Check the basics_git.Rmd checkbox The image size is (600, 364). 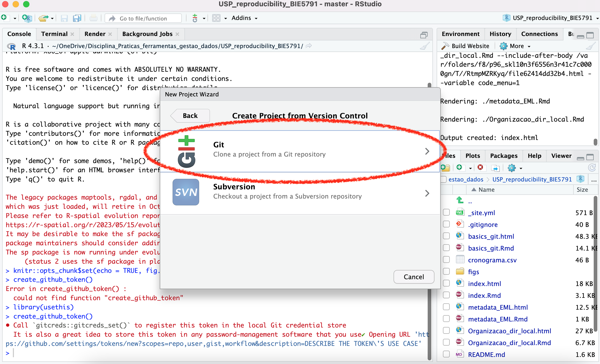click(446, 248)
